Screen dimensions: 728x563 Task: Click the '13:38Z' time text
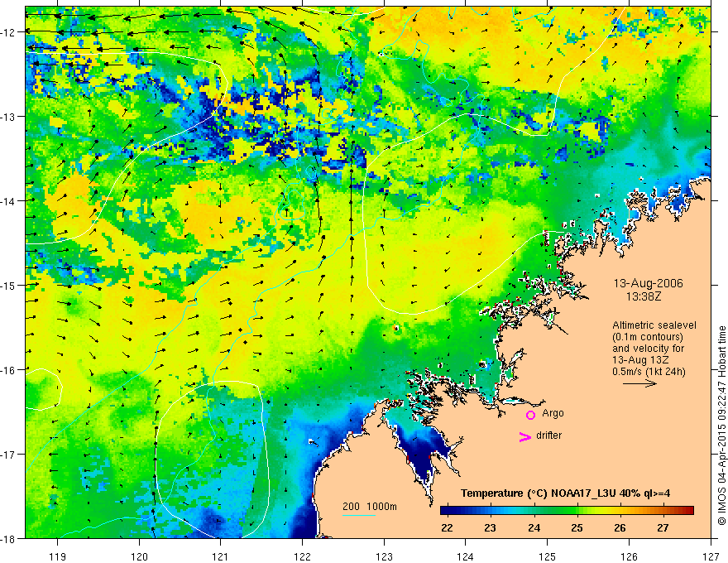pos(643,296)
